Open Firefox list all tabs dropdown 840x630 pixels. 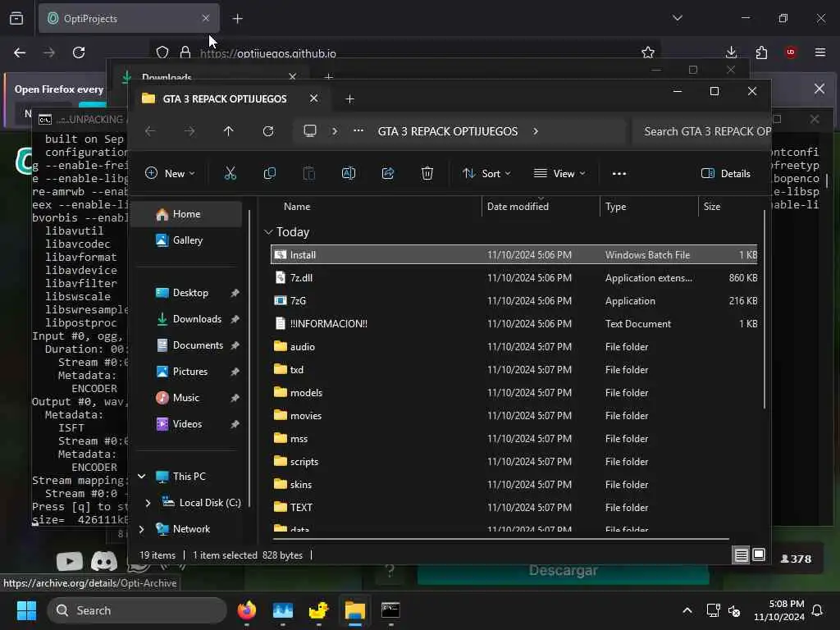[677, 18]
